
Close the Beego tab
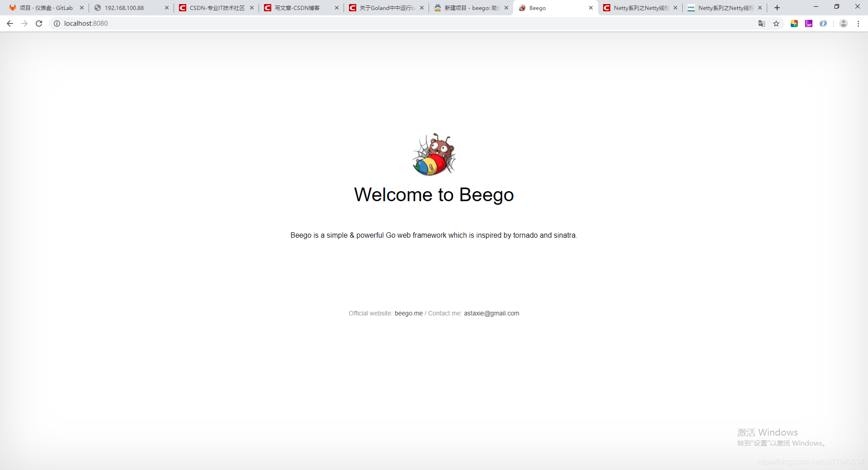coord(591,8)
